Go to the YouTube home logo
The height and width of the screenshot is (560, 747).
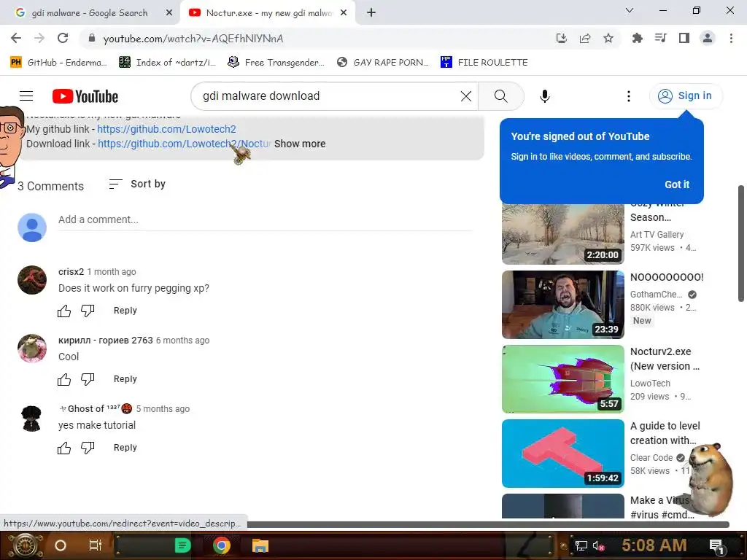(x=85, y=96)
